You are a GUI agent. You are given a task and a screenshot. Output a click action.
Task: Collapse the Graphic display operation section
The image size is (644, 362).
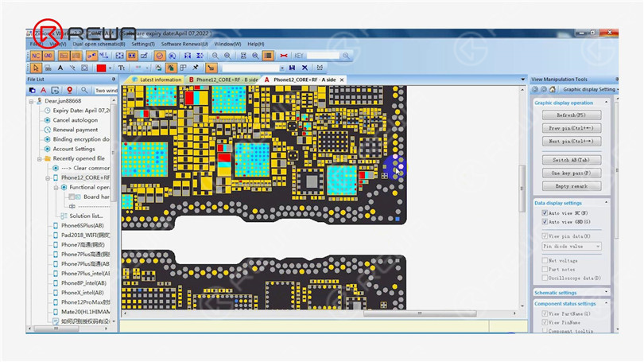pos(606,102)
